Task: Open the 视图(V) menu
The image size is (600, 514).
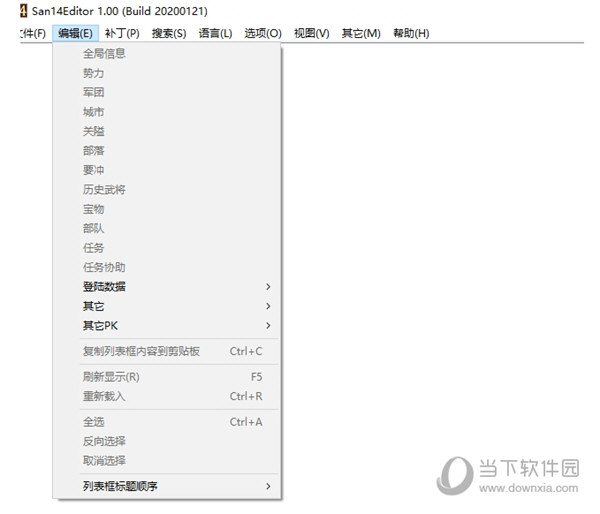Action: [312, 33]
